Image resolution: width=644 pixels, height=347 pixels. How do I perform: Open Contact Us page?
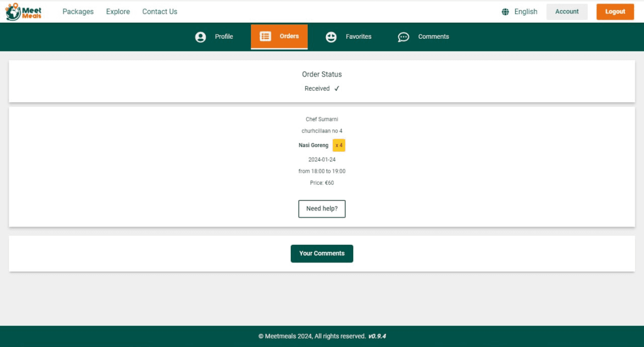click(160, 12)
